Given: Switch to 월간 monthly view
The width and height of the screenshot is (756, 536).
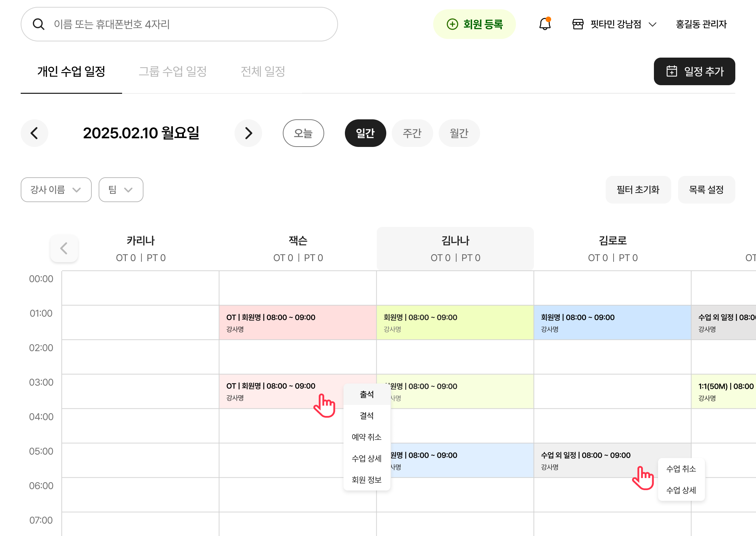Looking at the screenshot, I should point(459,133).
